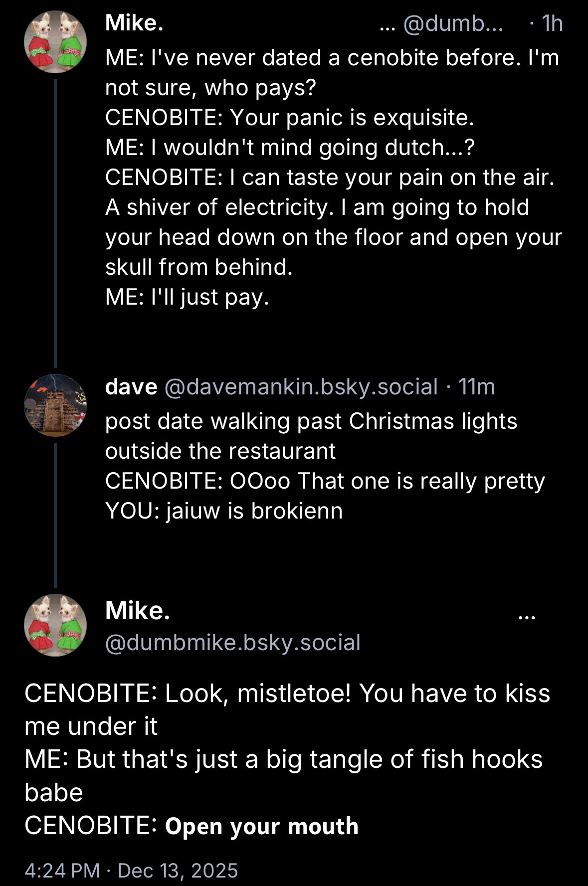Open the @davemankin.bsky.social handle
Screen dimensions: 588x886
[301, 386]
